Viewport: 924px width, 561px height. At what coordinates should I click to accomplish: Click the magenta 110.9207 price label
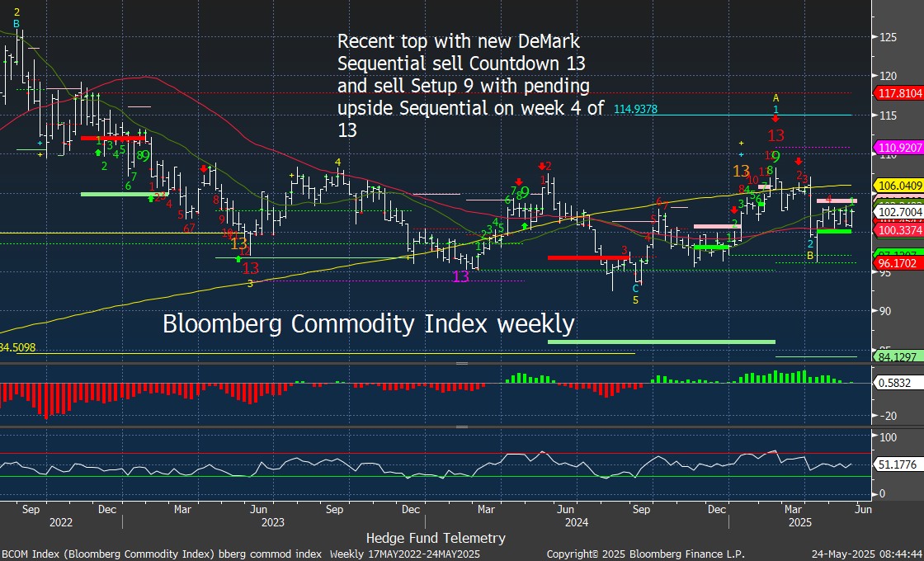point(900,148)
